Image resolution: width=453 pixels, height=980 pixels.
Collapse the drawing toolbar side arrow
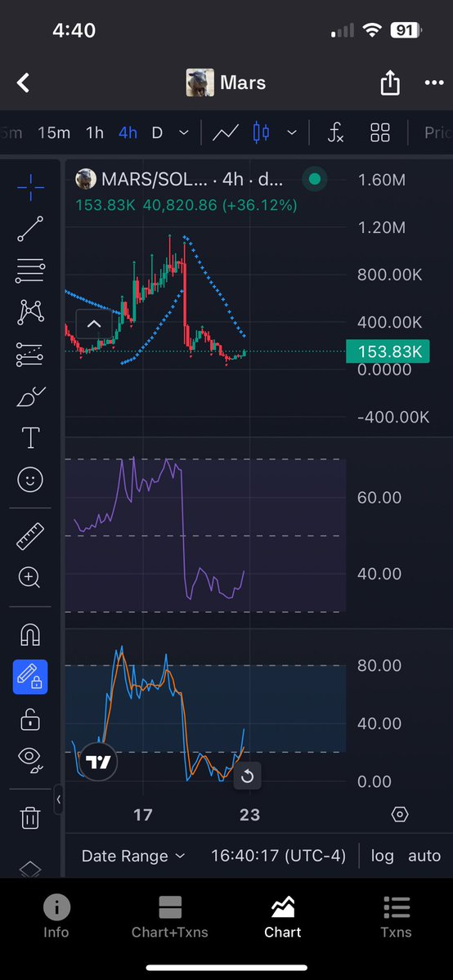pyautogui.click(x=58, y=799)
